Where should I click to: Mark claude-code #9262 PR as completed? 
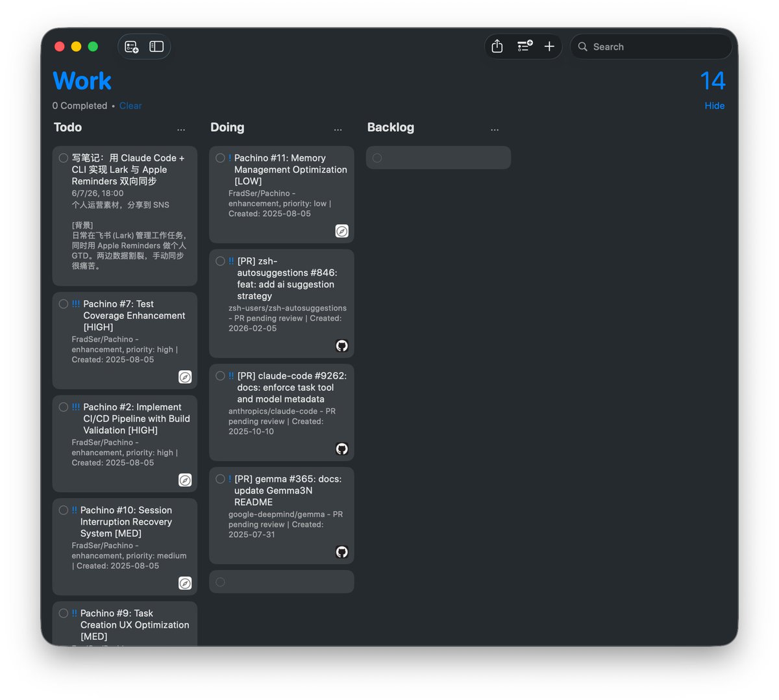221,376
